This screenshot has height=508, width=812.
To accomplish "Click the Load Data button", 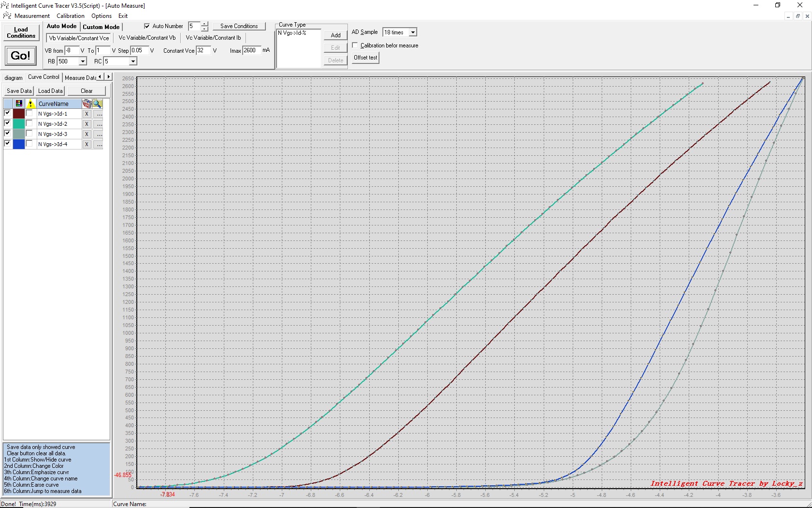I will (50, 91).
